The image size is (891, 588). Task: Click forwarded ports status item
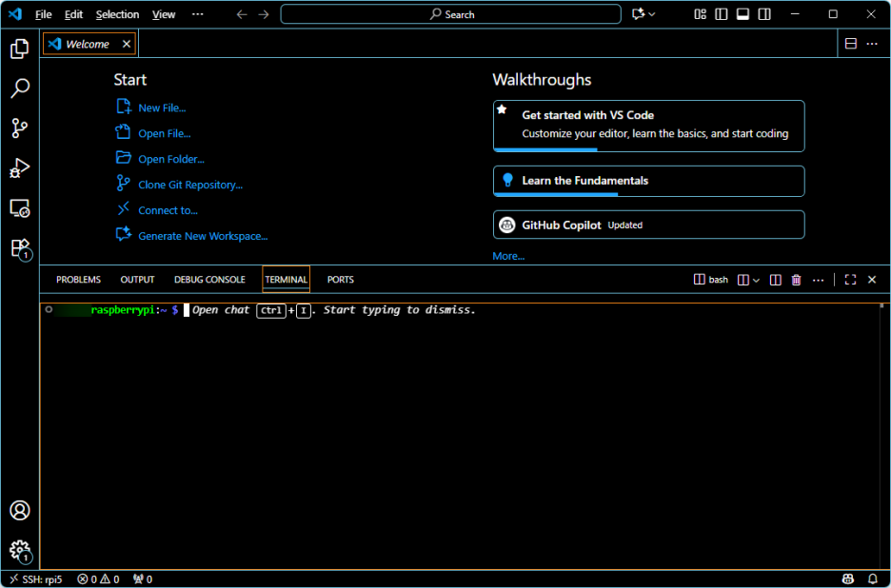pyautogui.click(x=143, y=579)
